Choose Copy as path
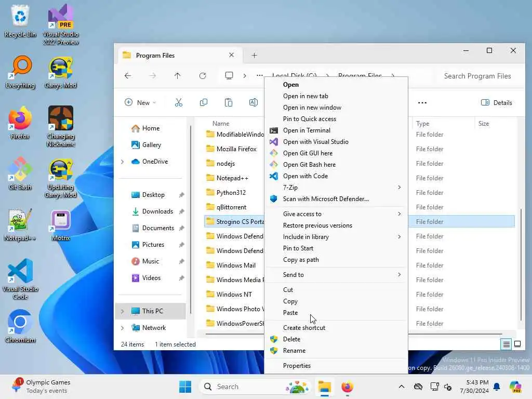Image resolution: width=532 pixels, height=399 pixels. 336,260
